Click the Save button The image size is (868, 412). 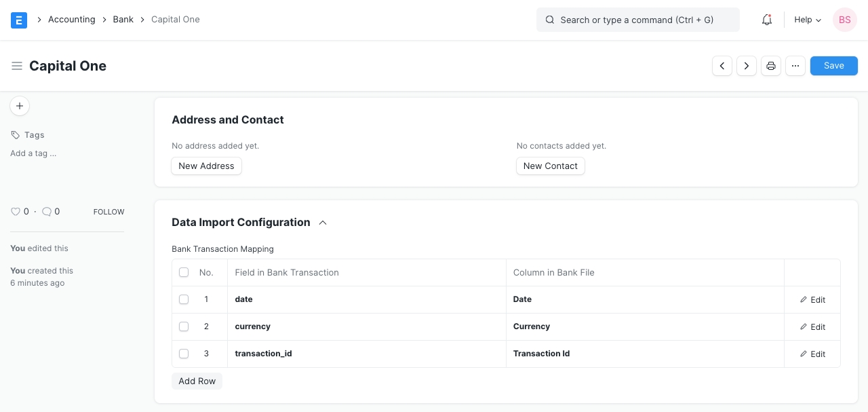coord(833,66)
